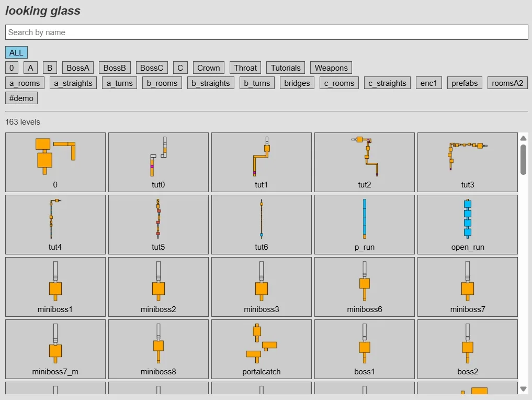The width and height of the screenshot is (532, 400).
Task: Select the c_rooms filter
Action: [339, 83]
